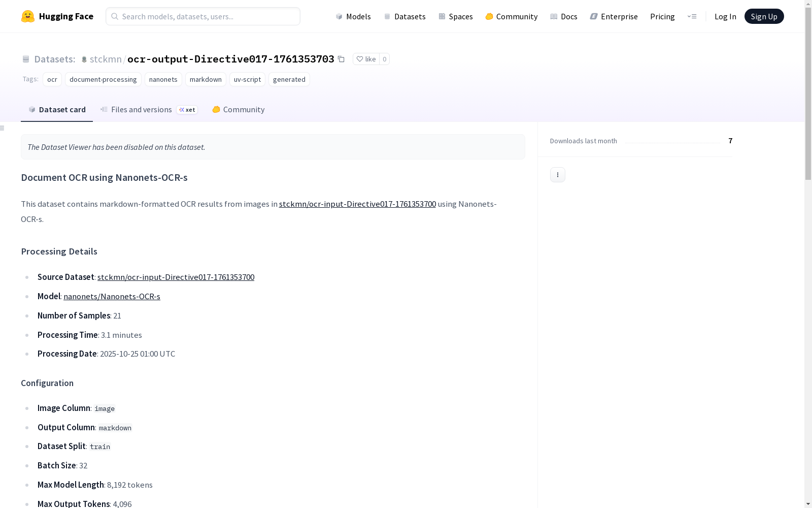This screenshot has width=812, height=508.
Task: Select the nanonets tag
Action: tap(163, 79)
